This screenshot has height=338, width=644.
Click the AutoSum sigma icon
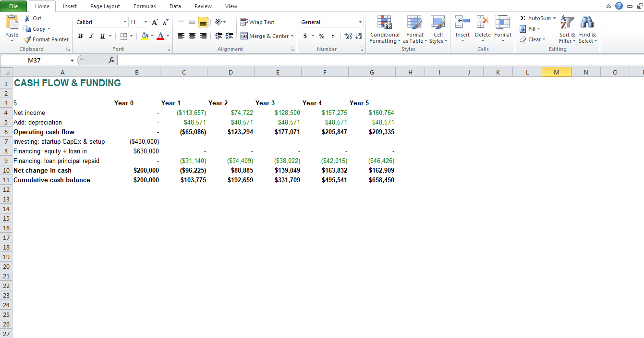pos(522,18)
